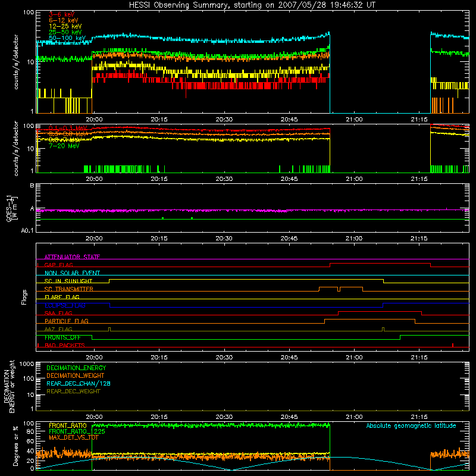
Task: Click the raised GAP_FLAG step segment
Action: click(380, 263)
